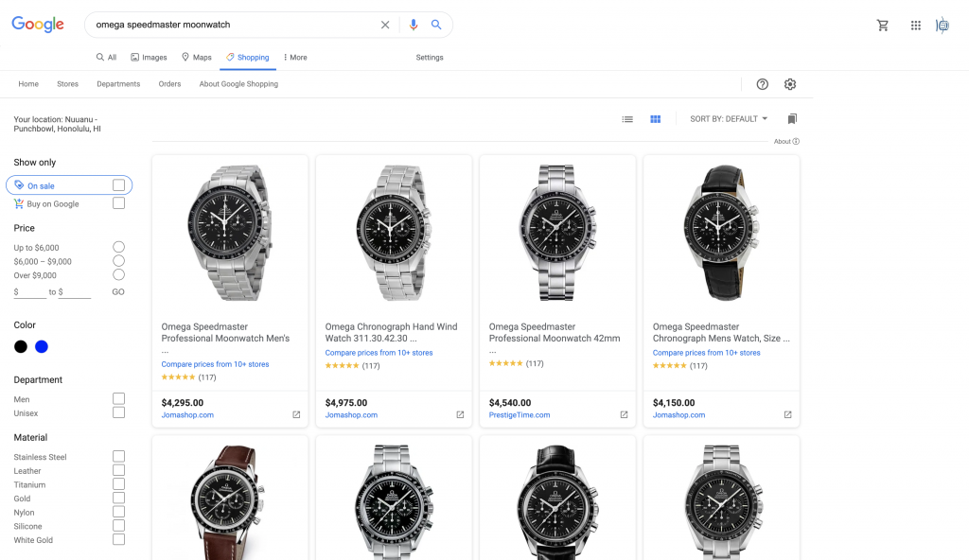Select the $6,000 – $9,000 price range
This screenshot has height=560, width=969.
point(118,261)
